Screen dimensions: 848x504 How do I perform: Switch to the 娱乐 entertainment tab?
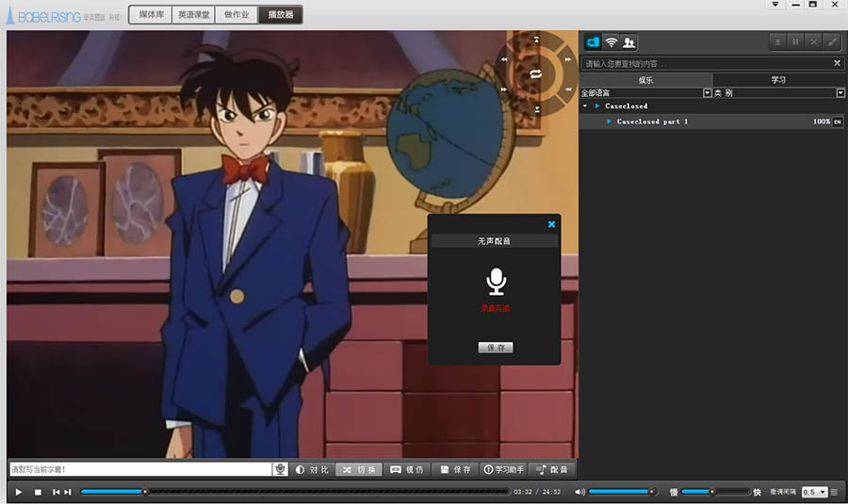pos(645,79)
